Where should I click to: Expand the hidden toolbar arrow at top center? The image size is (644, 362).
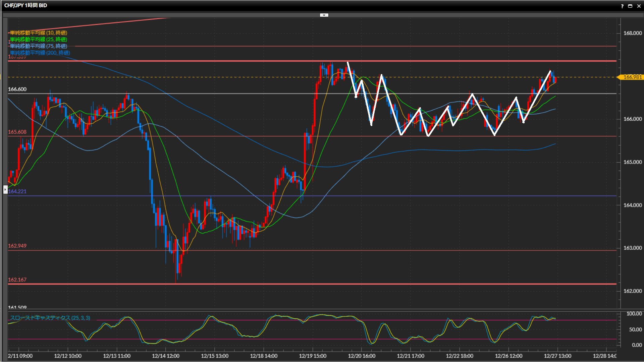coord(324,15)
